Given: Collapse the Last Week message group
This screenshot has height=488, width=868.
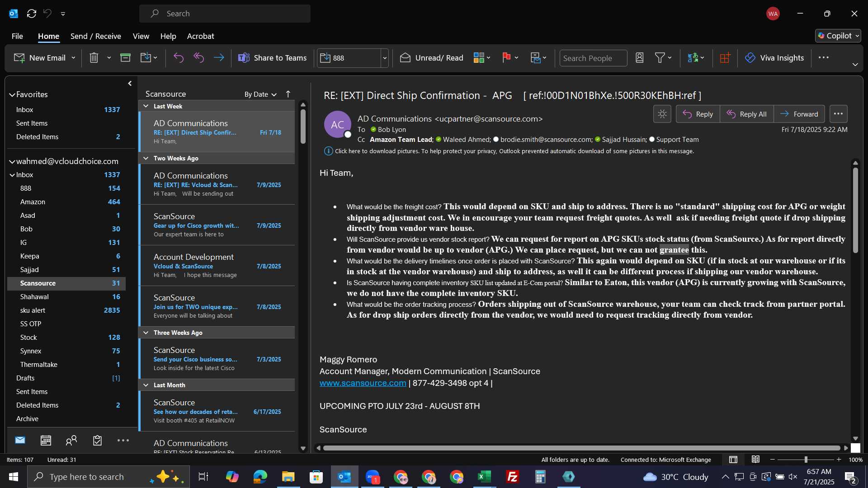Looking at the screenshot, I should (146, 106).
